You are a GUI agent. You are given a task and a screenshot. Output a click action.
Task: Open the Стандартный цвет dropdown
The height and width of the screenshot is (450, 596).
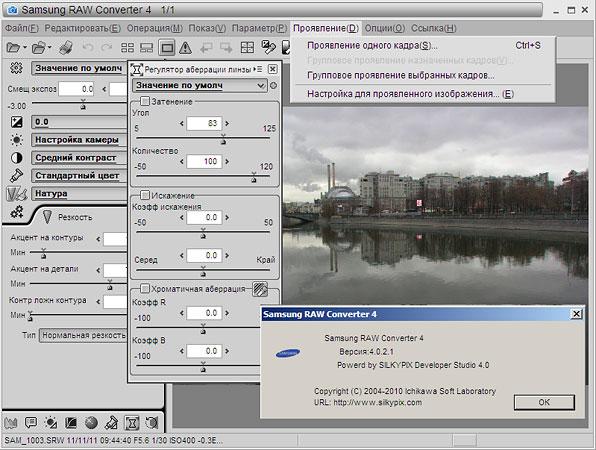click(x=79, y=176)
